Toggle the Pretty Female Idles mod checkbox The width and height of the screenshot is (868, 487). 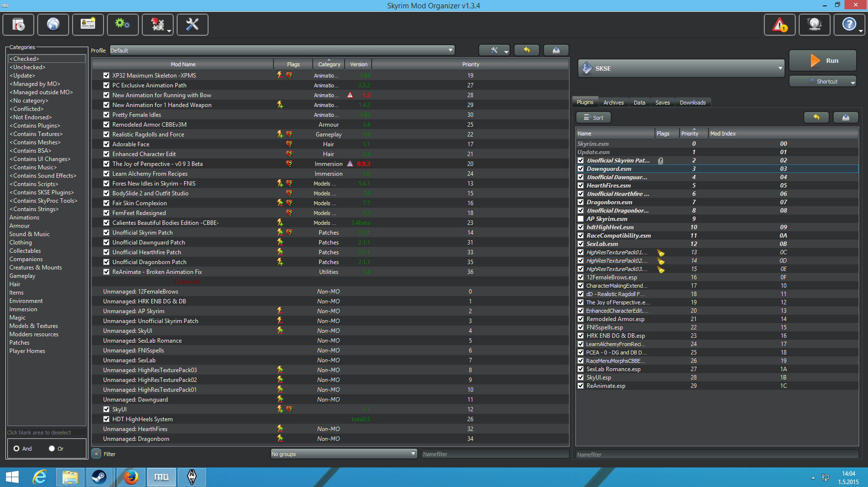(106, 115)
